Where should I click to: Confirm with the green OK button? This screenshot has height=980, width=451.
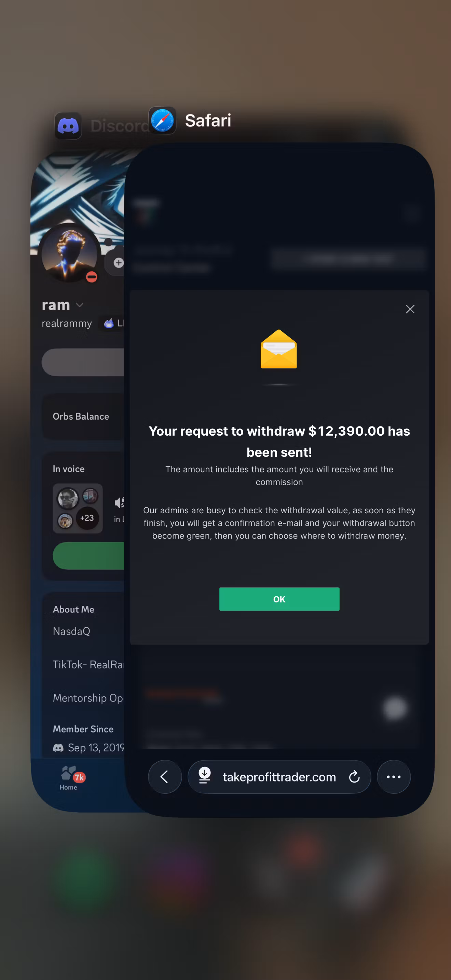tap(279, 599)
